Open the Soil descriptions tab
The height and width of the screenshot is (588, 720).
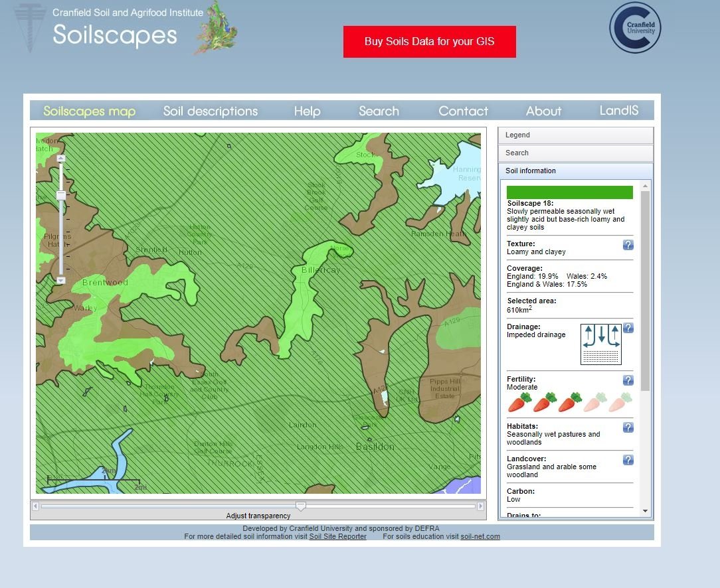211,111
